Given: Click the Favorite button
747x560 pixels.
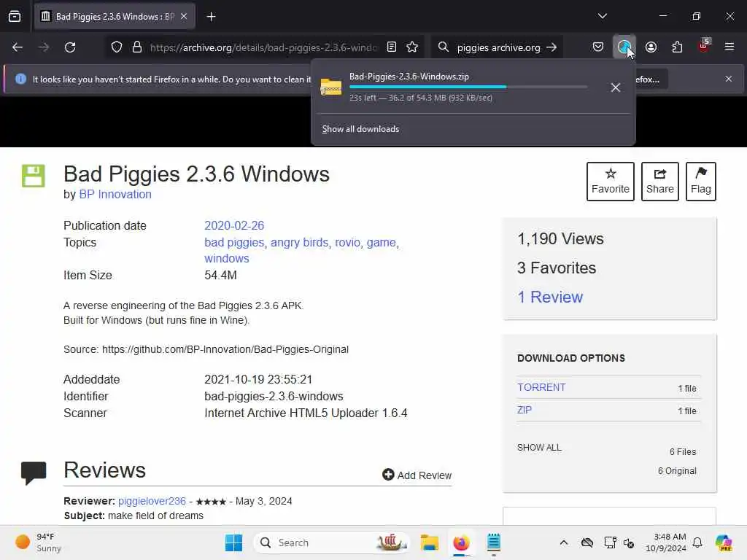Looking at the screenshot, I should coord(611,182).
